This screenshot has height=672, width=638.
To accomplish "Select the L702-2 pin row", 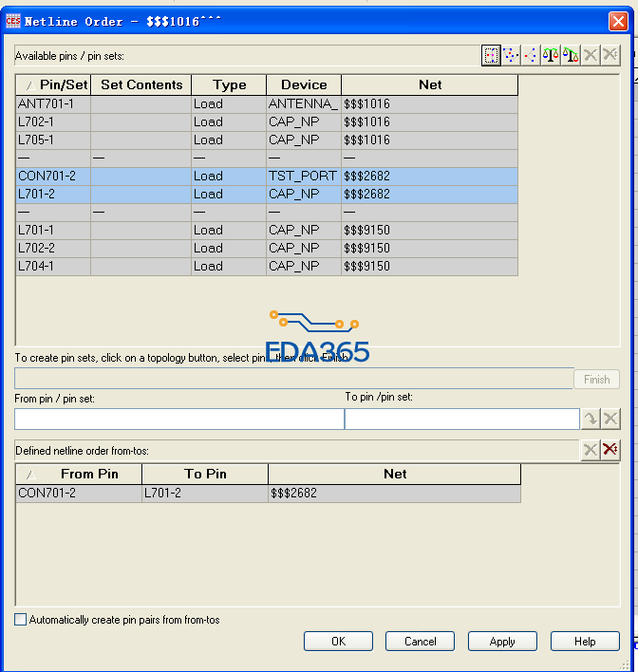I will (267, 248).
